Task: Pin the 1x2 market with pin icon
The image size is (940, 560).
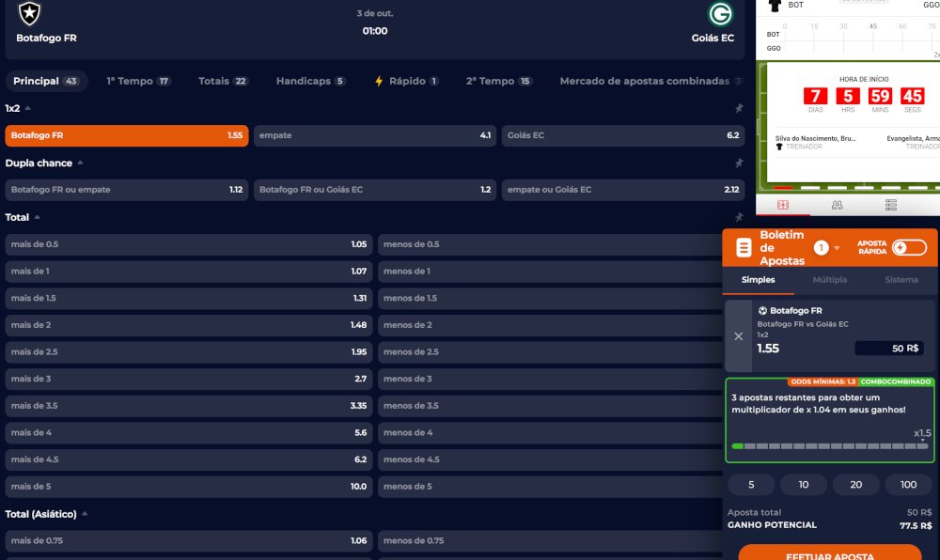Action: (739, 109)
